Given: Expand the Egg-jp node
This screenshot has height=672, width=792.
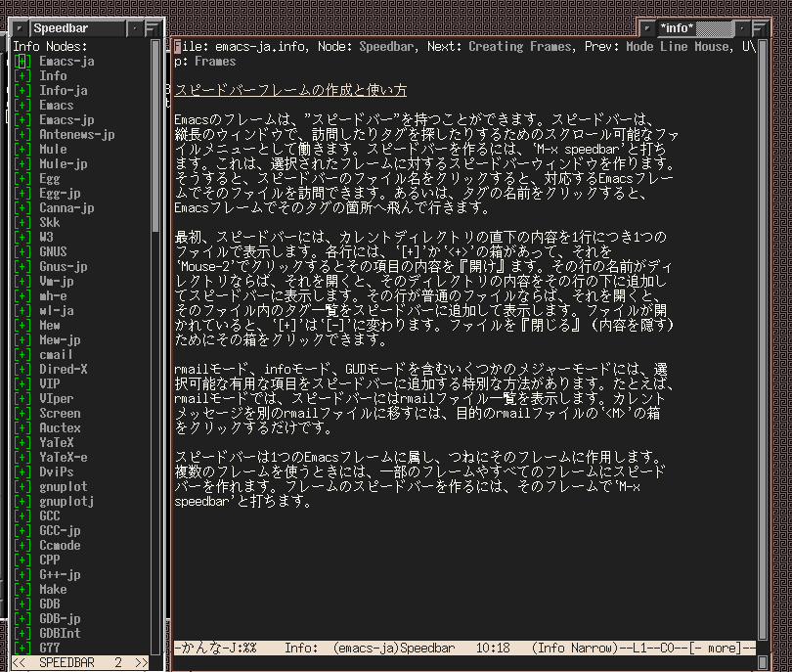Looking at the screenshot, I should coord(22,193).
